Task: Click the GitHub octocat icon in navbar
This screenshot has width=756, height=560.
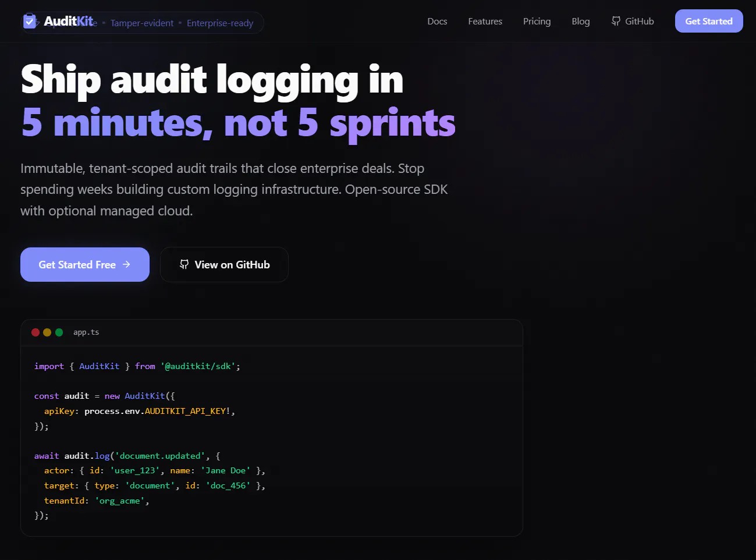Action: pyautogui.click(x=616, y=21)
